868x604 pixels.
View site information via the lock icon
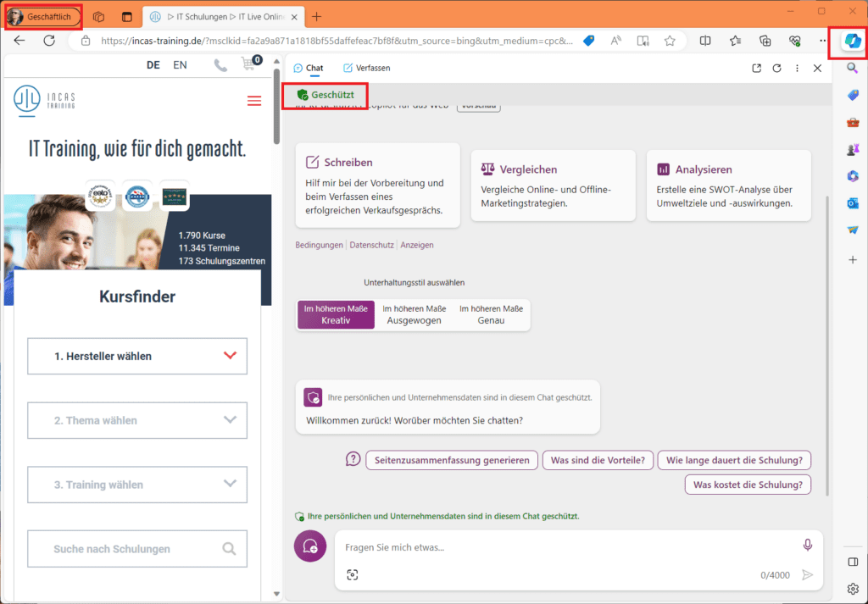click(x=86, y=41)
